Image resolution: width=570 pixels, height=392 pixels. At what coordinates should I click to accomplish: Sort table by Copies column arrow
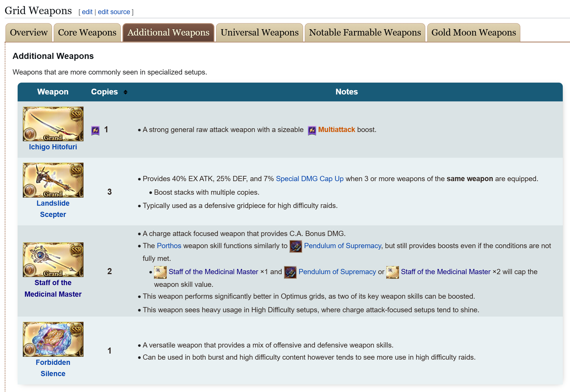(125, 92)
